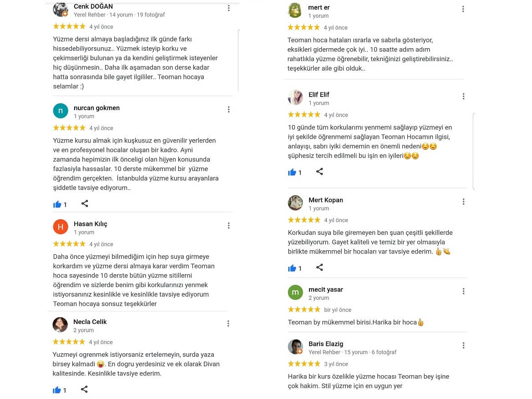Viewport: 532px width, 399px height.
Task: Share nurcan gokmen's review
Action: 85,203
